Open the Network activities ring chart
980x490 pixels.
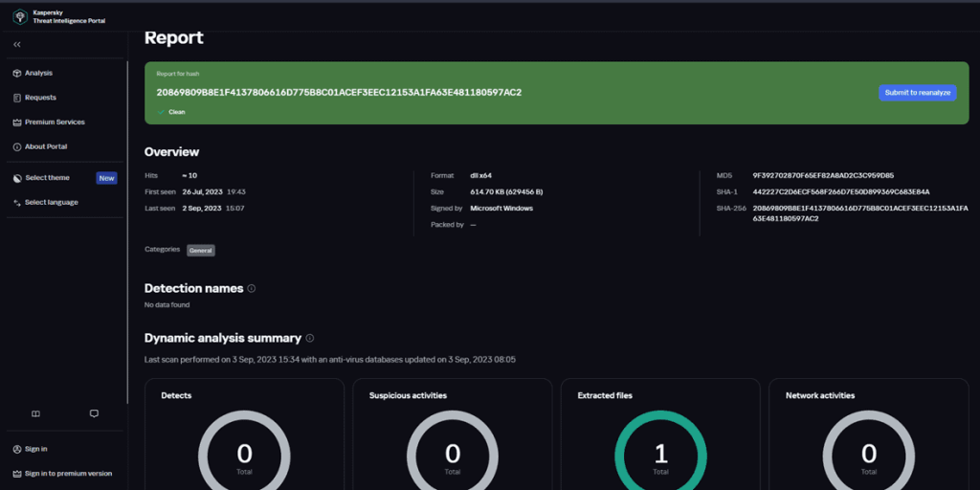(869, 456)
